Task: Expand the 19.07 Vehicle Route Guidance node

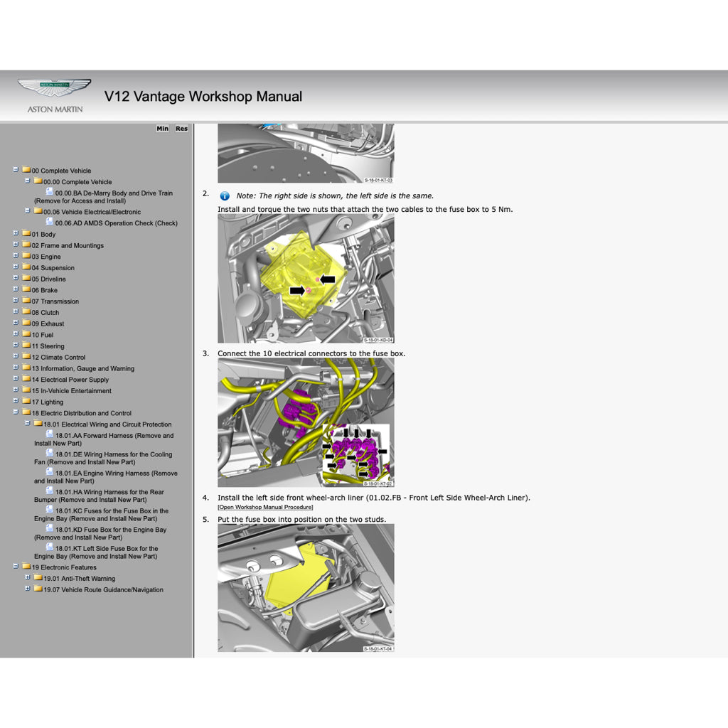Action: [x=28, y=589]
